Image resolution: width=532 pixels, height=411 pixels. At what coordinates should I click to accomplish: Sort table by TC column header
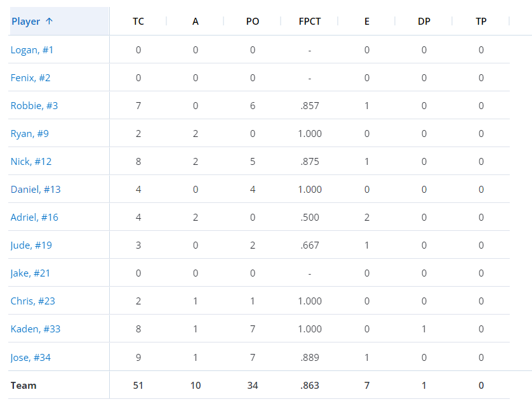point(138,22)
